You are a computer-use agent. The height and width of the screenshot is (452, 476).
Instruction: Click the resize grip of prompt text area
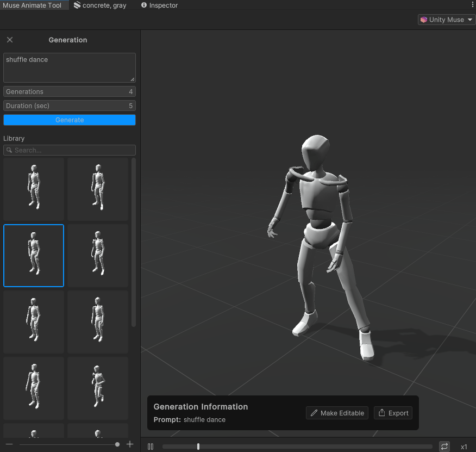(133, 79)
